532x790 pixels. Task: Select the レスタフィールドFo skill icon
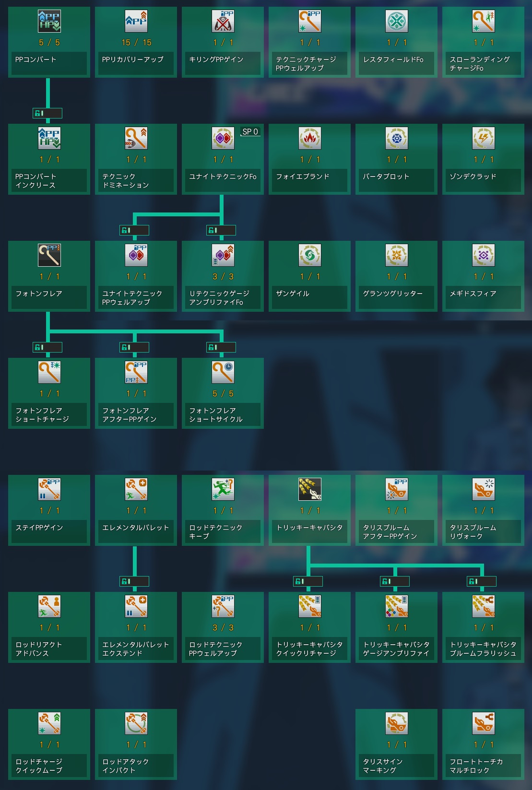coord(397,21)
